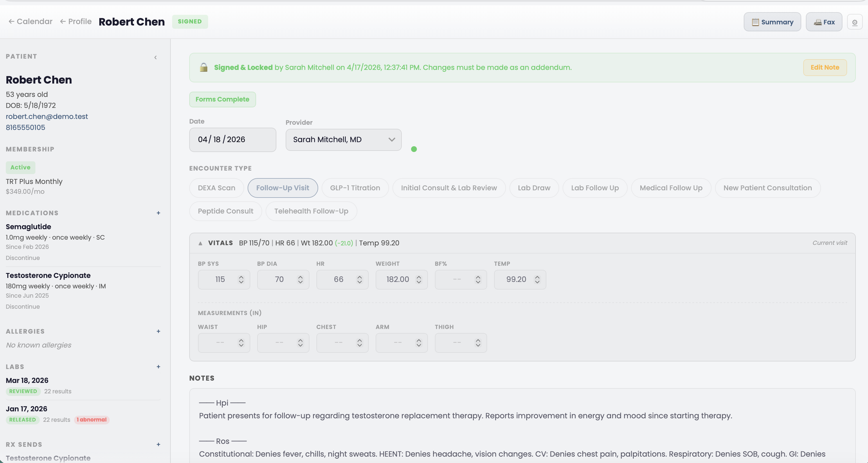Add a new medication with the plus icon

point(159,213)
